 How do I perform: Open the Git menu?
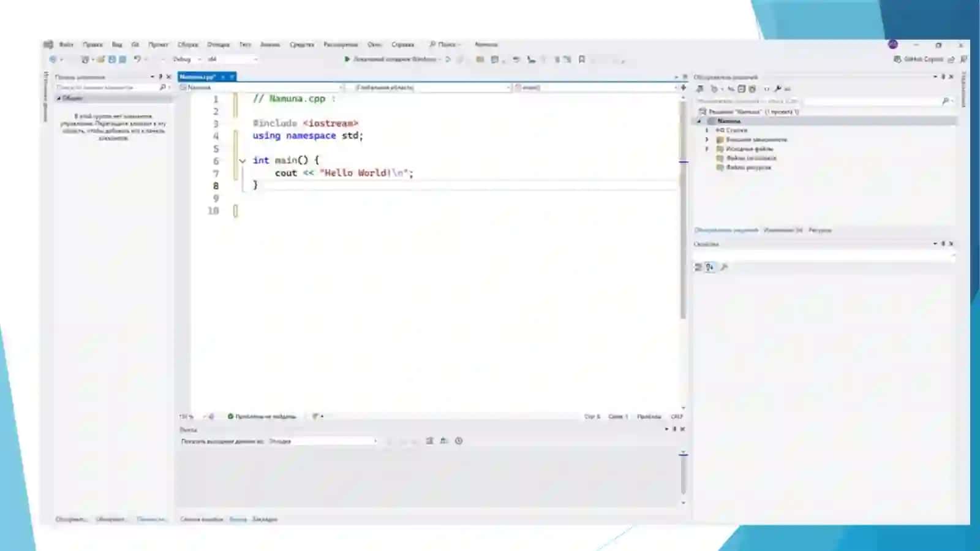pyautogui.click(x=135, y=44)
